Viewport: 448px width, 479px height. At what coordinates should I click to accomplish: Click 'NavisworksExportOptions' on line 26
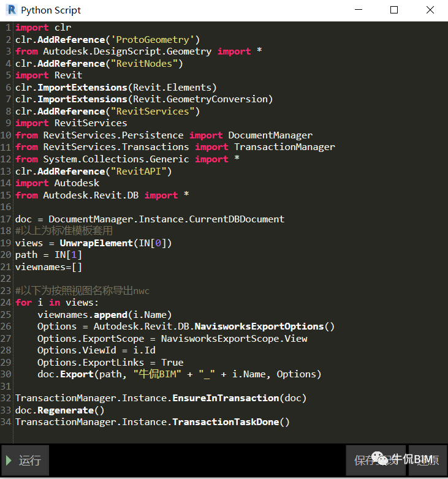tap(259, 326)
